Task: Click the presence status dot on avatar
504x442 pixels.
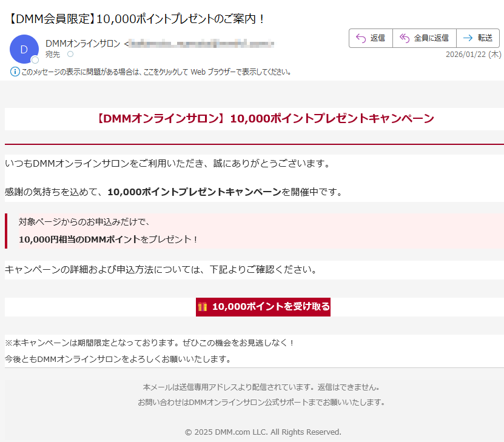Action: (x=35, y=60)
